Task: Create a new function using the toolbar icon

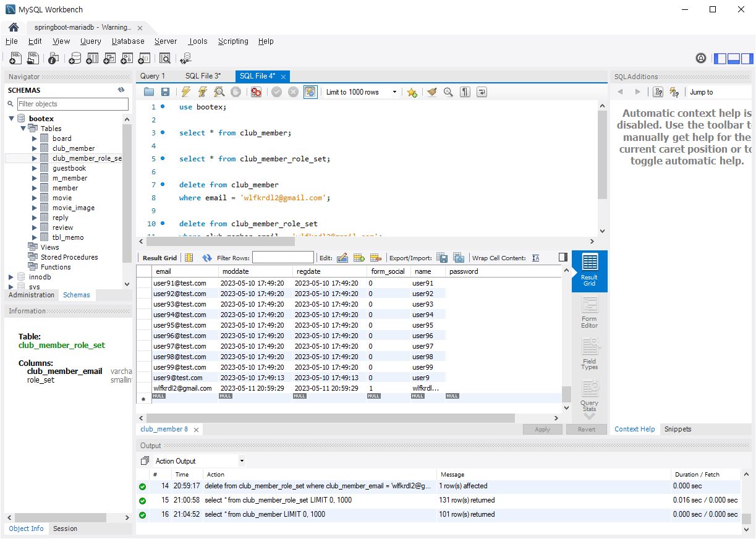Action: click(x=144, y=58)
